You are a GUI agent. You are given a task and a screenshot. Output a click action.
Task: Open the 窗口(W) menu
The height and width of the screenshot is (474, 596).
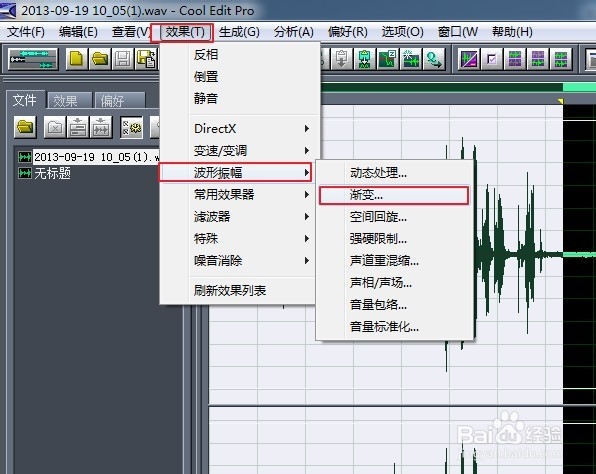tap(458, 32)
